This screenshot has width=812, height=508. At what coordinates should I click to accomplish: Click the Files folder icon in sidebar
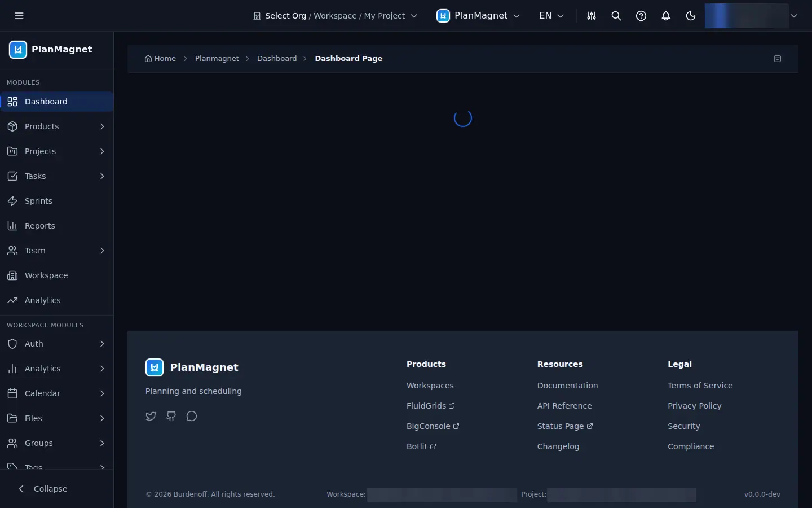click(x=12, y=418)
